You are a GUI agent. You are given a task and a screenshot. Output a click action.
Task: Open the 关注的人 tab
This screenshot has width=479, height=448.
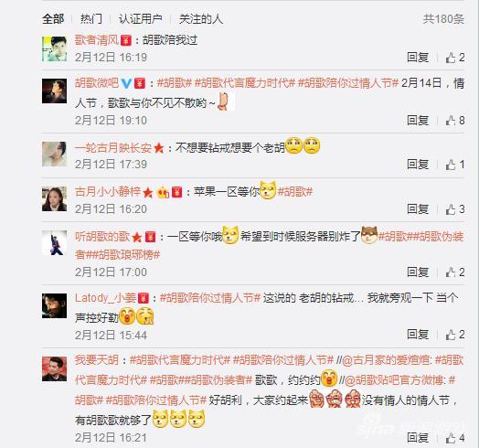pyautogui.click(x=201, y=19)
